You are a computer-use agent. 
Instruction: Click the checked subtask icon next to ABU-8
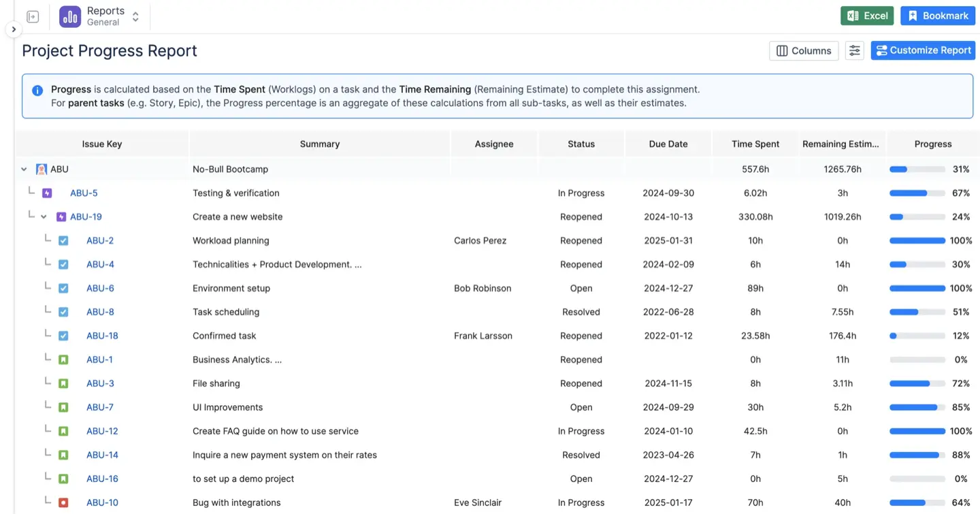pos(63,311)
